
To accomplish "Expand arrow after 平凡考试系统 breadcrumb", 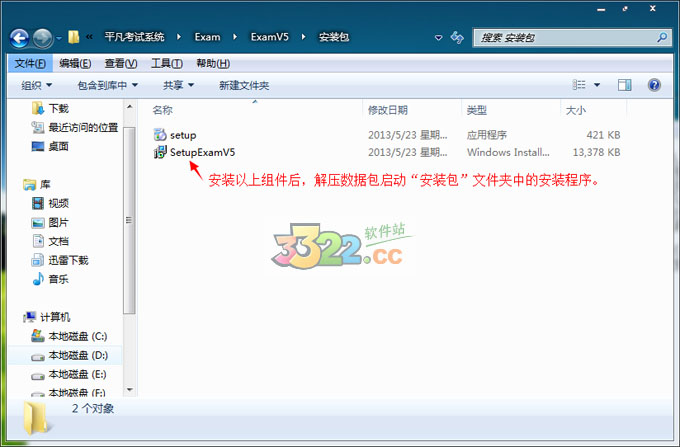I will click(x=179, y=37).
